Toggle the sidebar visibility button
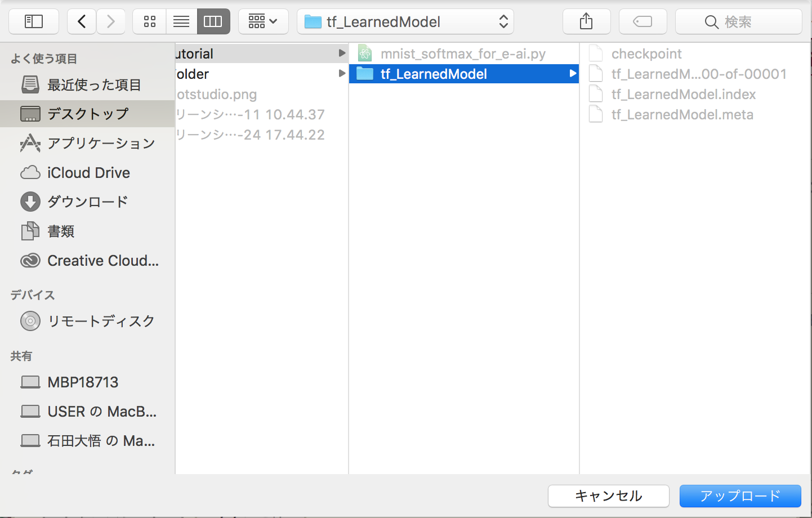This screenshot has width=812, height=518. [x=34, y=21]
